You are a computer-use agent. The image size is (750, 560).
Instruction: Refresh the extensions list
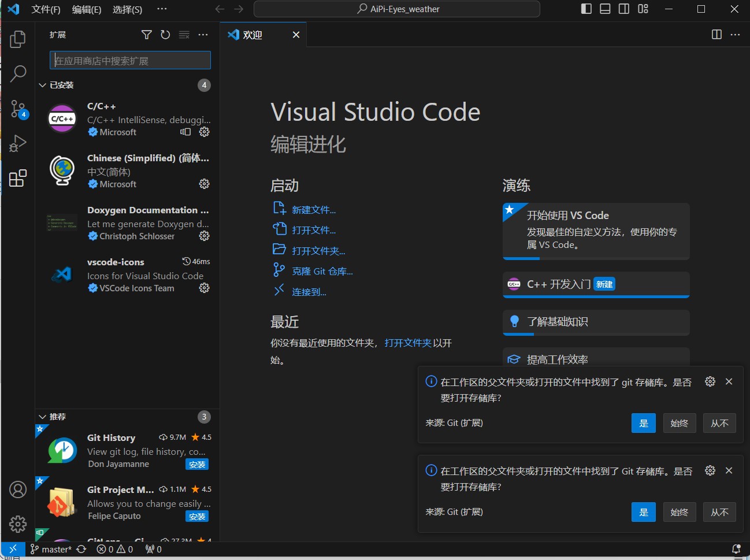165,35
